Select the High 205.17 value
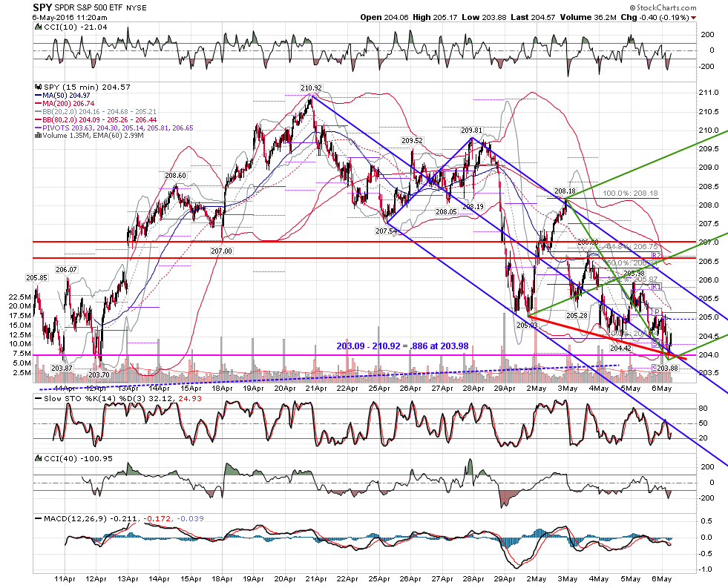Viewport: 728px width, 588px height. [435, 18]
